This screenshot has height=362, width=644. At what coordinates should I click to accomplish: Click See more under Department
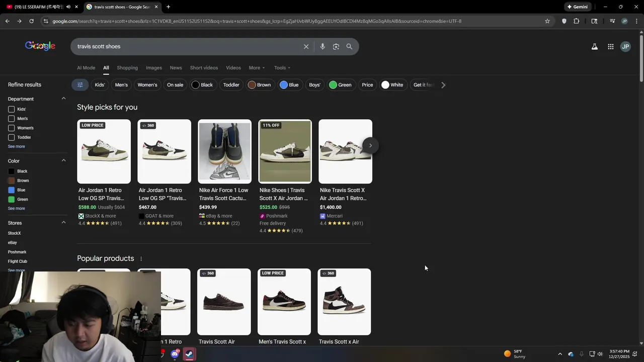[16, 146]
